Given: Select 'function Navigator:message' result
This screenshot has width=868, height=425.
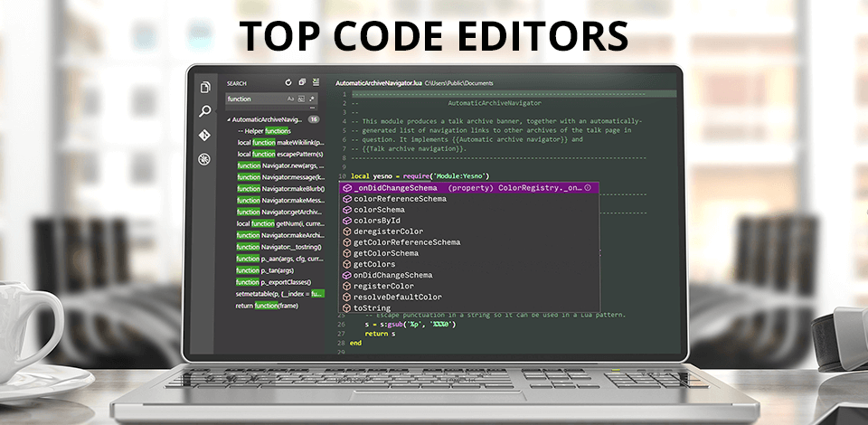Looking at the screenshot, I should (x=280, y=177).
